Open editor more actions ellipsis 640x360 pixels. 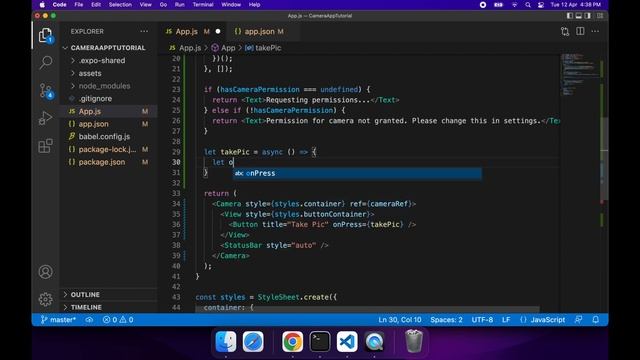(x=595, y=31)
